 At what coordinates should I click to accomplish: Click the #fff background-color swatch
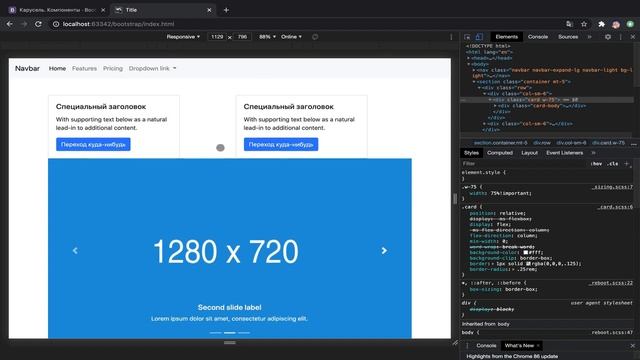click(x=526, y=253)
